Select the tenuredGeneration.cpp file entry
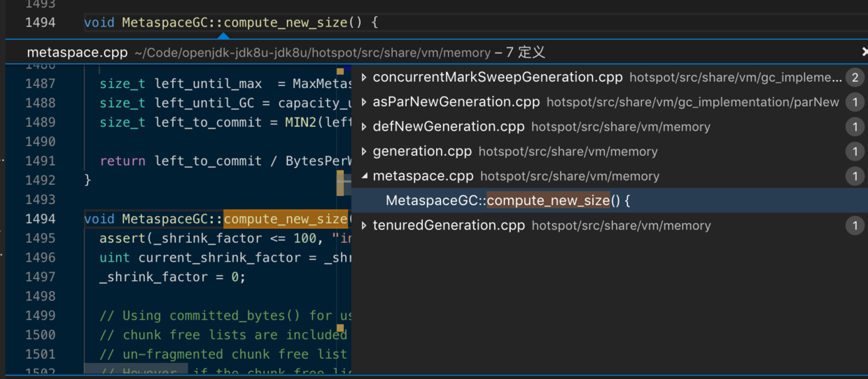Screen dimensions: 868x379 pos(449,225)
